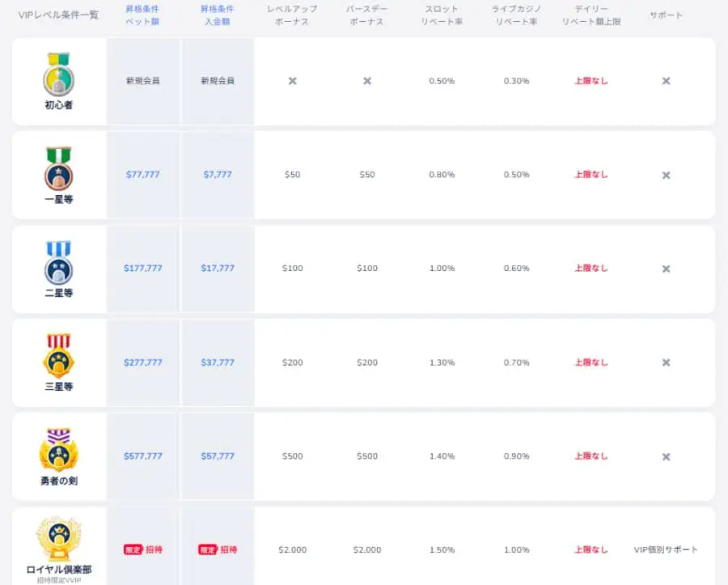Click the 昇格条件ベット額 column header
This screenshot has width=728, height=585.
[142, 15]
